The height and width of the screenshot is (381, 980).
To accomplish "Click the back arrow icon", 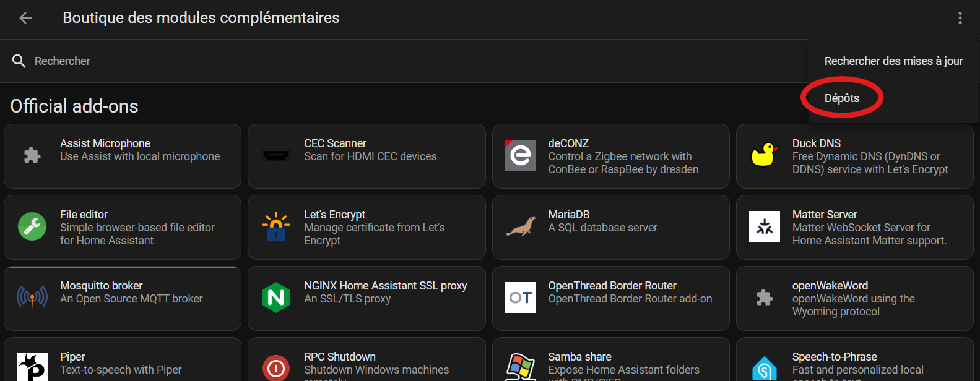I will pos(25,18).
